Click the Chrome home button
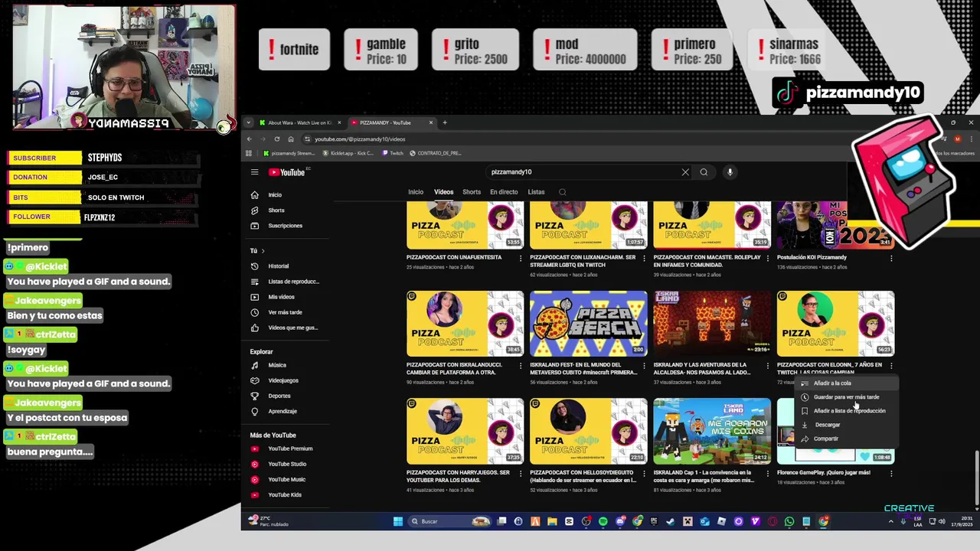 click(x=291, y=139)
